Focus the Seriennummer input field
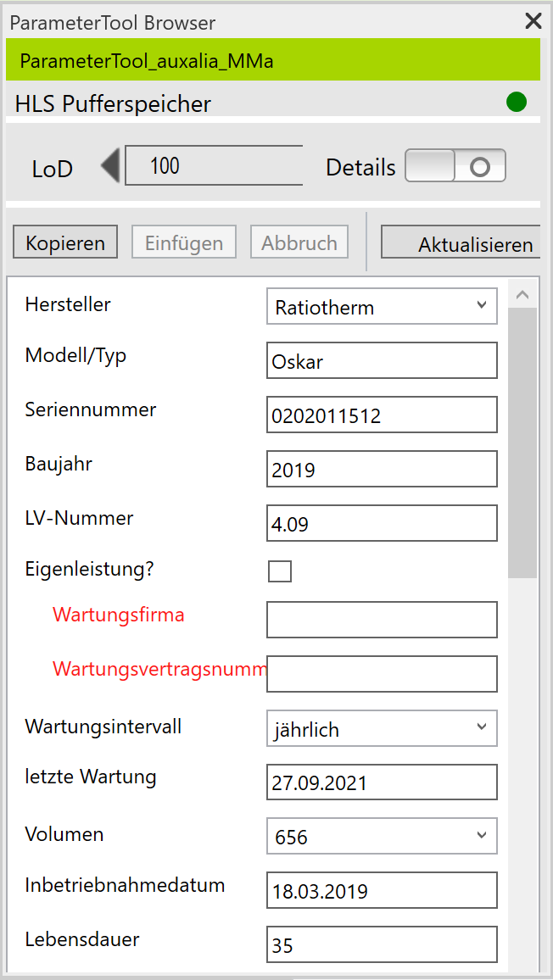The height and width of the screenshot is (980, 553). [382, 415]
